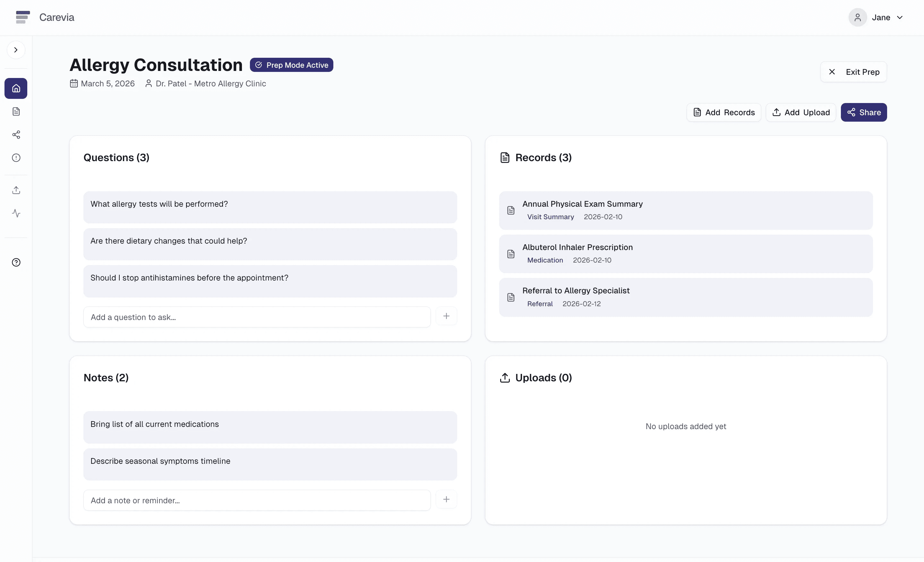924x562 pixels.
Task: Open the alert circle sidebar icon
Action: [16, 158]
